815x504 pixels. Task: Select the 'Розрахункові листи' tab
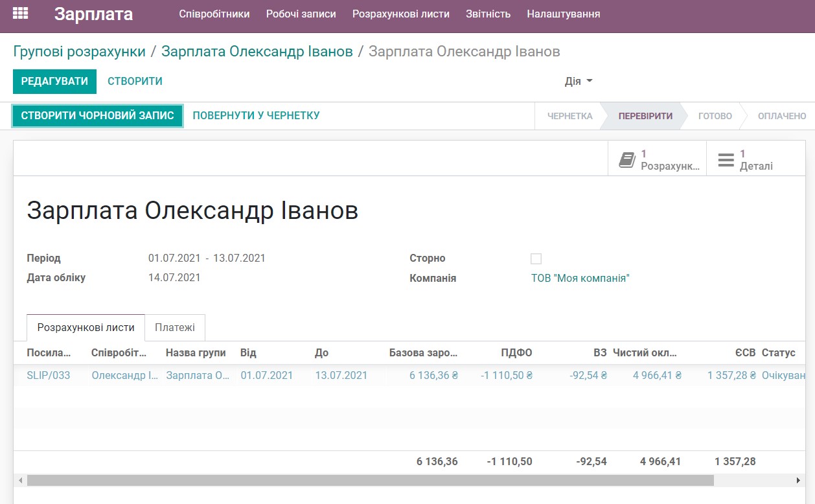pos(86,327)
